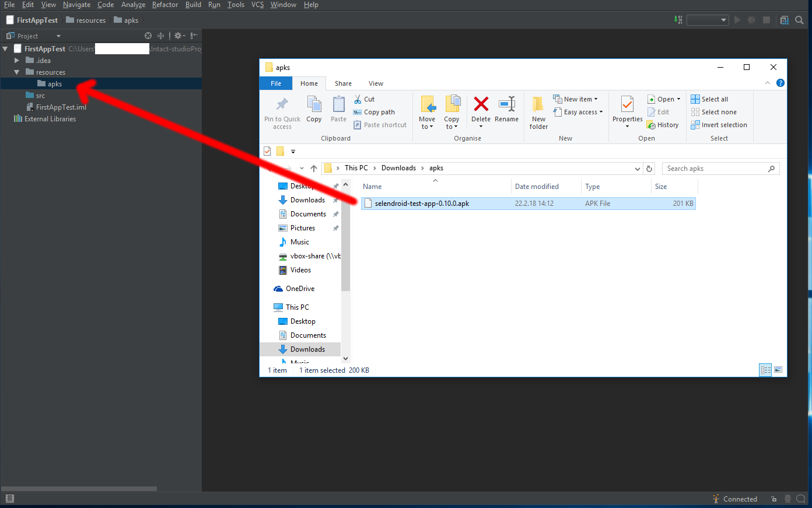Open run configuration dropdown in IDE toolbar

click(x=708, y=20)
